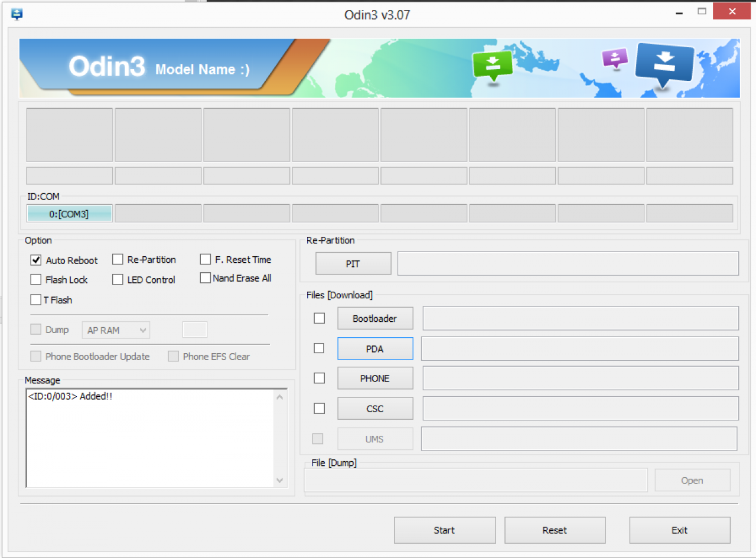Enable Nand Erase All checkbox
This screenshot has width=756, height=558.
[x=205, y=278]
